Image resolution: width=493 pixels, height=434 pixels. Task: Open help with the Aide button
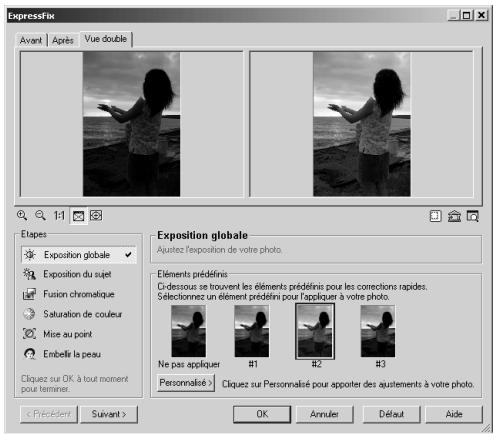454,414
